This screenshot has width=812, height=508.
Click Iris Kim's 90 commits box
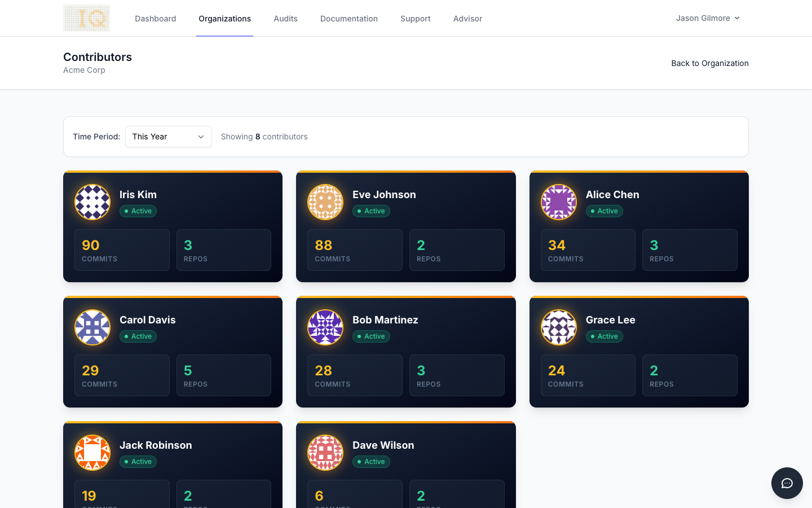(x=122, y=250)
